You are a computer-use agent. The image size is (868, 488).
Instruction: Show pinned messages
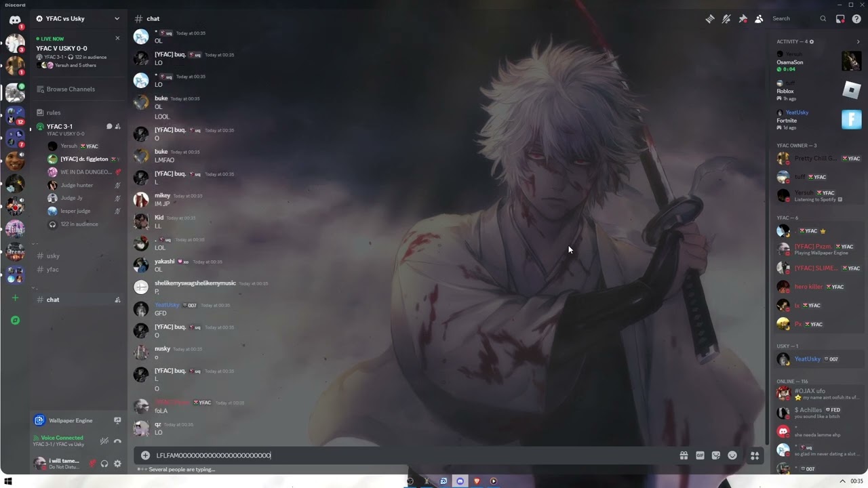pos(743,19)
